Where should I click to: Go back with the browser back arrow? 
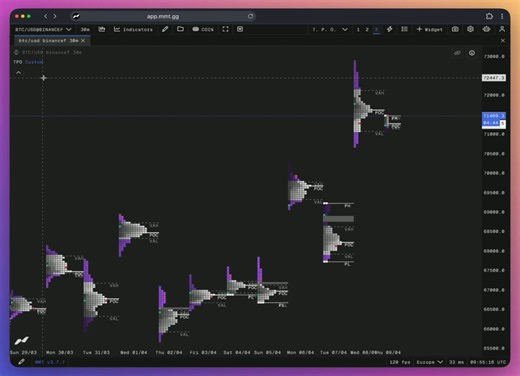[x=46, y=16]
